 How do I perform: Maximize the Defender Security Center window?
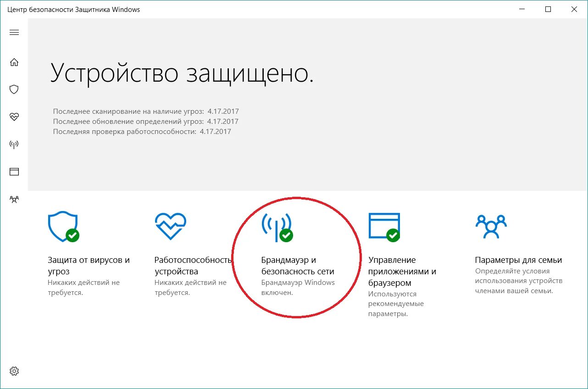coord(548,9)
